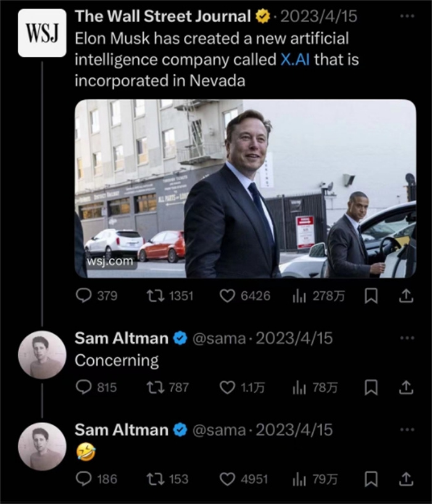Screen dimensions: 432x504
Task: Reply to Sam Altman's "Concerning" tweet
Action: click(x=84, y=387)
